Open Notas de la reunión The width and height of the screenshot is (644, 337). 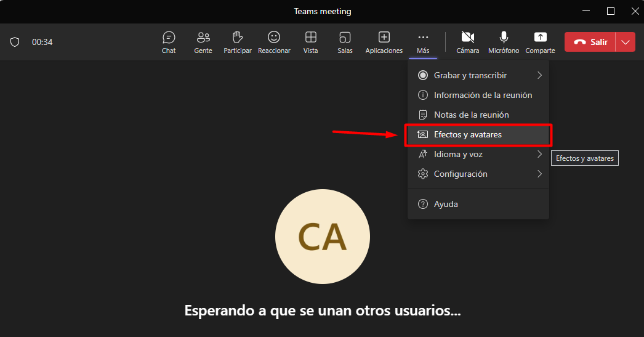coord(478,115)
